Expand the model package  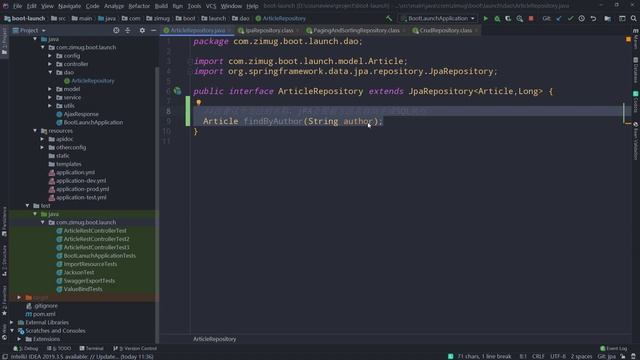tap(50, 89)
